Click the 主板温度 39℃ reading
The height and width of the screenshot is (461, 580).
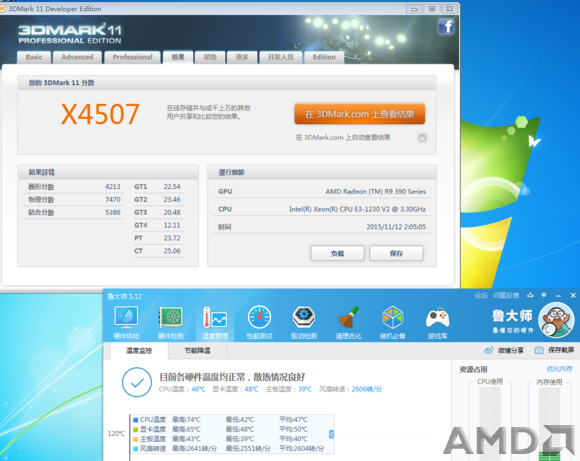click(289, 389)
